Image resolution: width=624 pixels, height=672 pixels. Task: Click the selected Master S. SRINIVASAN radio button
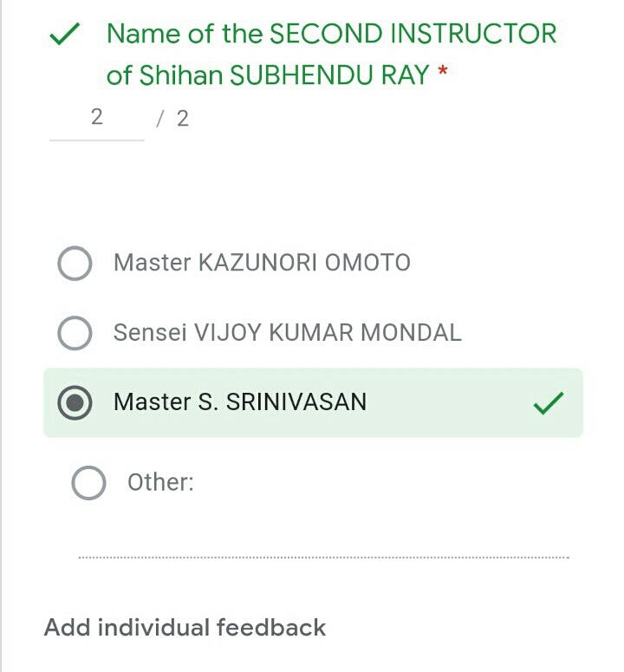tap(75, 402)
